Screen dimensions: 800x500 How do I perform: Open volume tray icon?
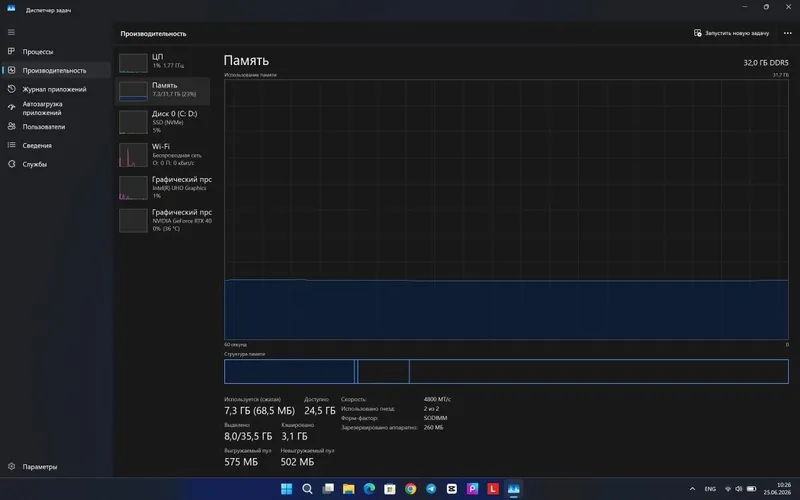pyautogui.click(x=739, y=489)
